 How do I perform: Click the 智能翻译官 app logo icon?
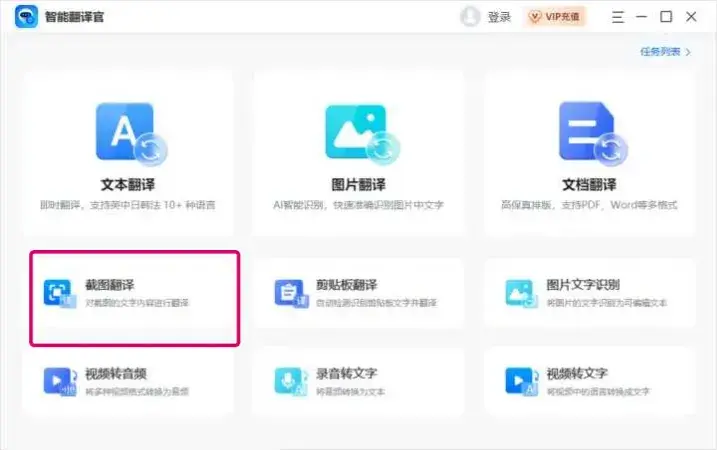coord(26,17)
